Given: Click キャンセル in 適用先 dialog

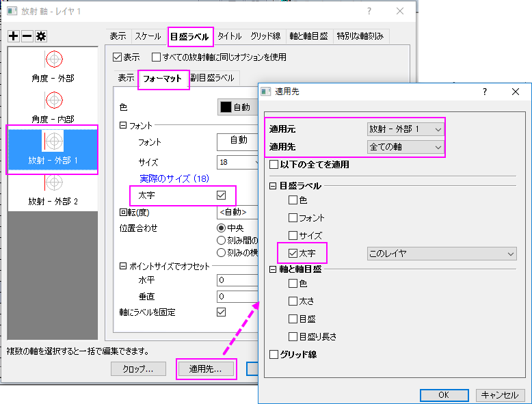Looking at the screenshot, I should click(499, 395).
